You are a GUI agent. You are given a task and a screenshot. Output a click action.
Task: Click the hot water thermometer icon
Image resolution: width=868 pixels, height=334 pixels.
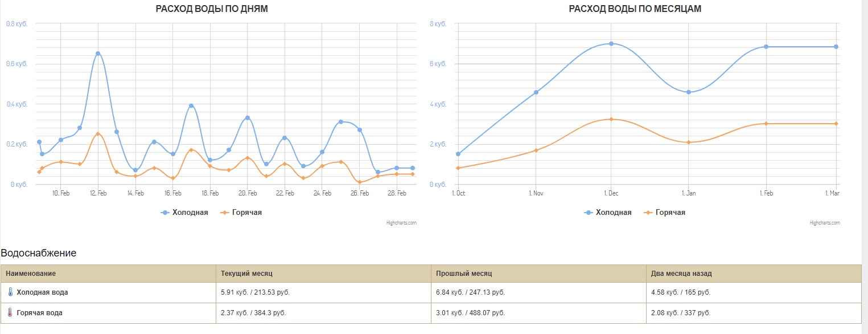point(10,313)
